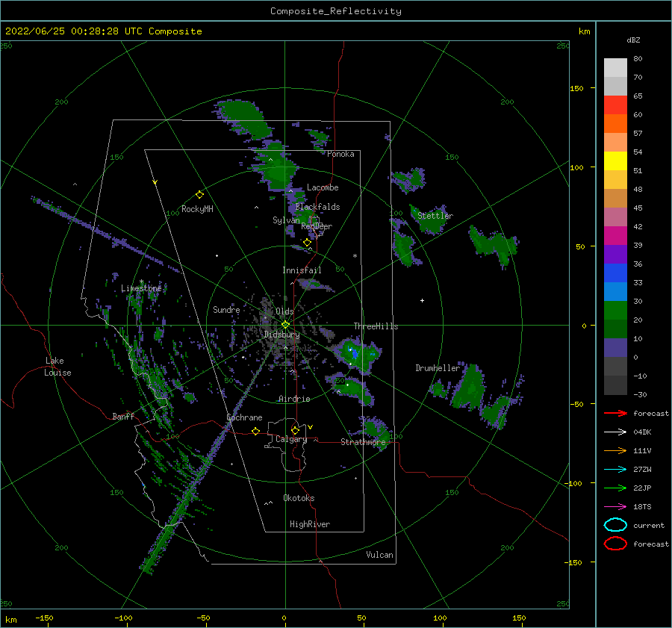Screen dimensions: 672x628
Task: Click the ThreeHills city label
Action: click(376, 326)
